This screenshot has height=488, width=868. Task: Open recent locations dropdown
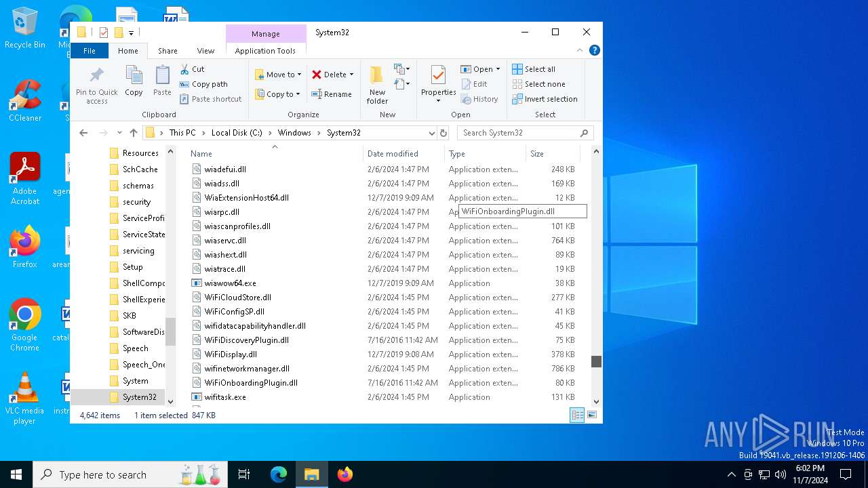click(119, 133)
